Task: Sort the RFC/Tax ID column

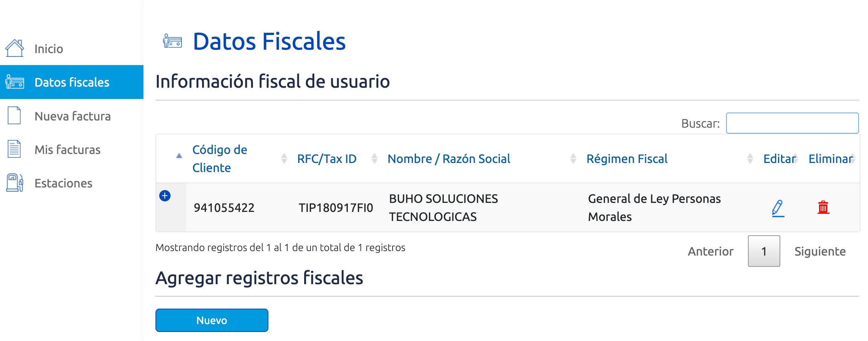Action: click(374, 158)
